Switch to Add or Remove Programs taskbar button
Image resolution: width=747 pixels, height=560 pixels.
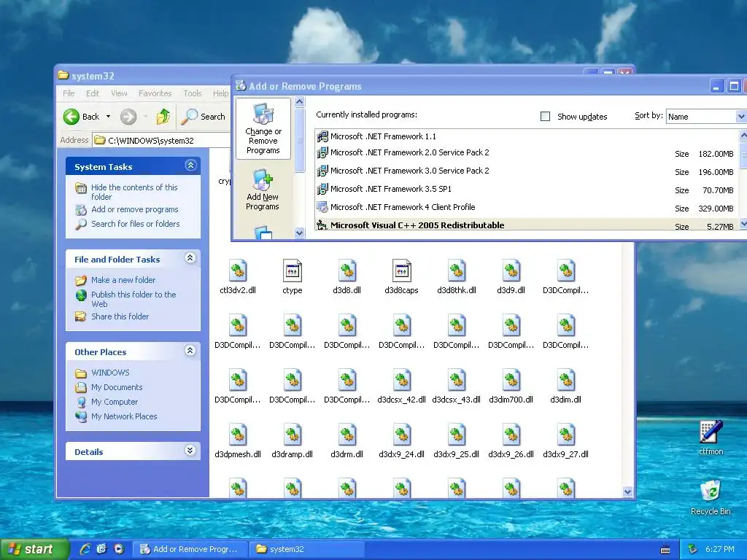[x=190, y=549]
